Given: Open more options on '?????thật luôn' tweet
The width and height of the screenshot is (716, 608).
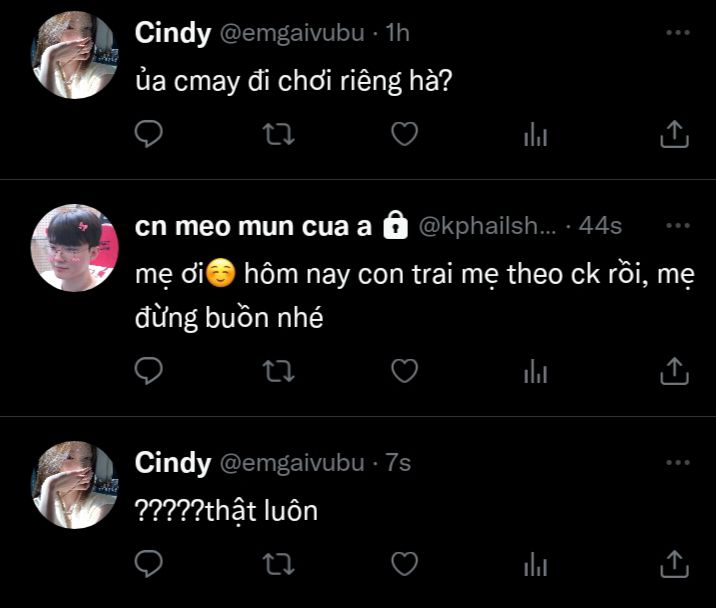Looking at the screenshot, I should [x=677, y=464].
